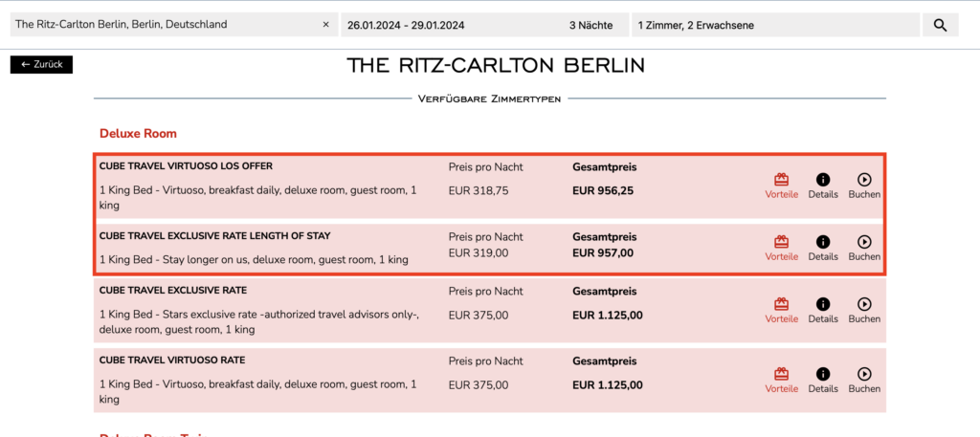
Task: Clear the hotel search field with X
Action: point(325,25)
